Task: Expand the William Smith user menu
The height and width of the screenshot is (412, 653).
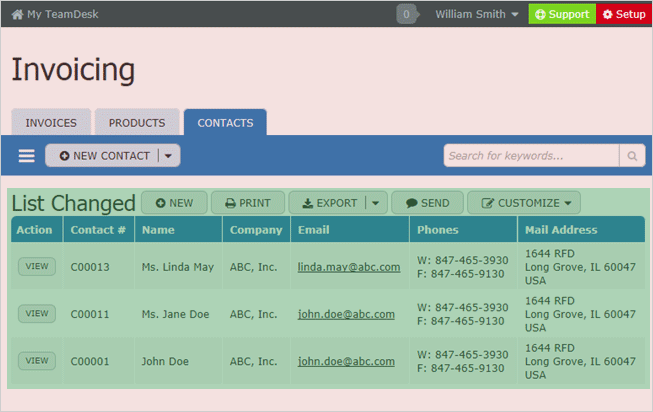Action: [x=476, y=14]
